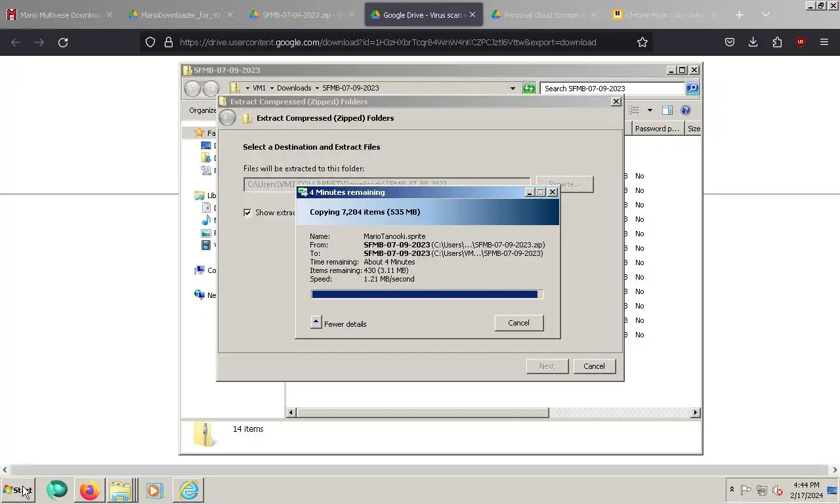Viewport: 840px width, 504px height.
Task: Sort by the Size column header
Action: [x=693, y=129]
